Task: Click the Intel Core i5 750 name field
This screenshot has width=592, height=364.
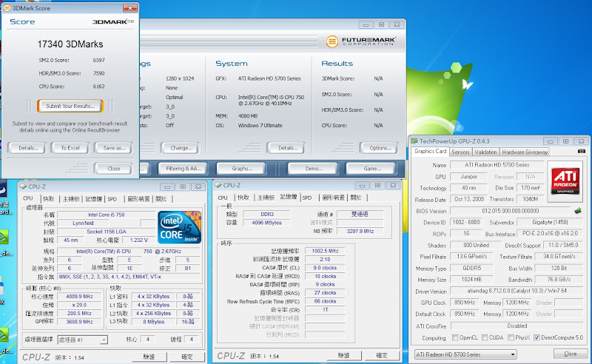Action: tap(106, 215)
